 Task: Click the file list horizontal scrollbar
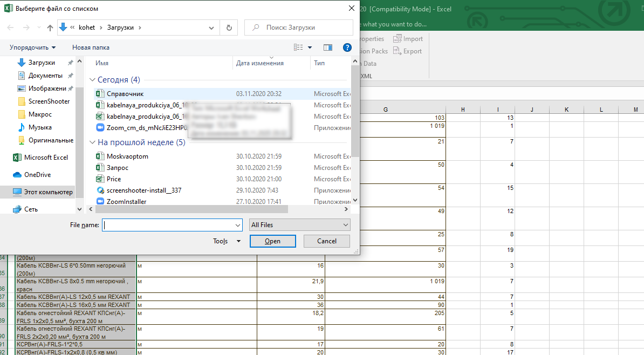pyautogui.click(x=191, y=209)
